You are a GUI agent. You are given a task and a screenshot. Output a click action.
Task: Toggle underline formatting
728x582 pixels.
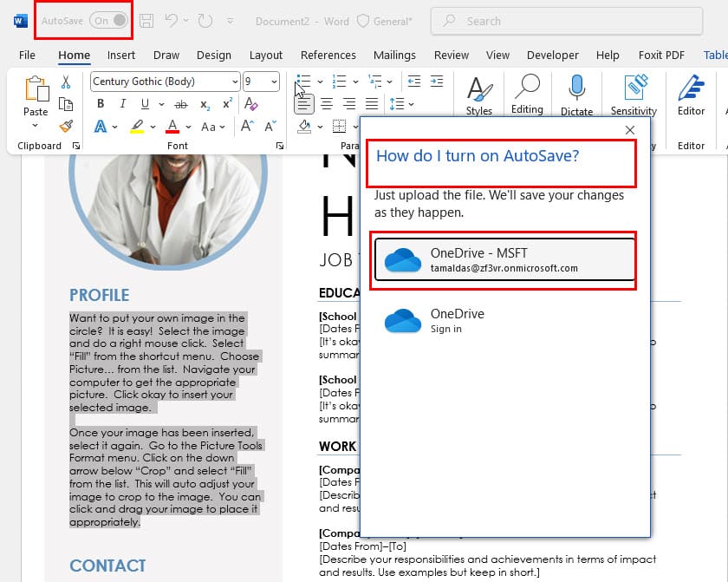(145, 103)
